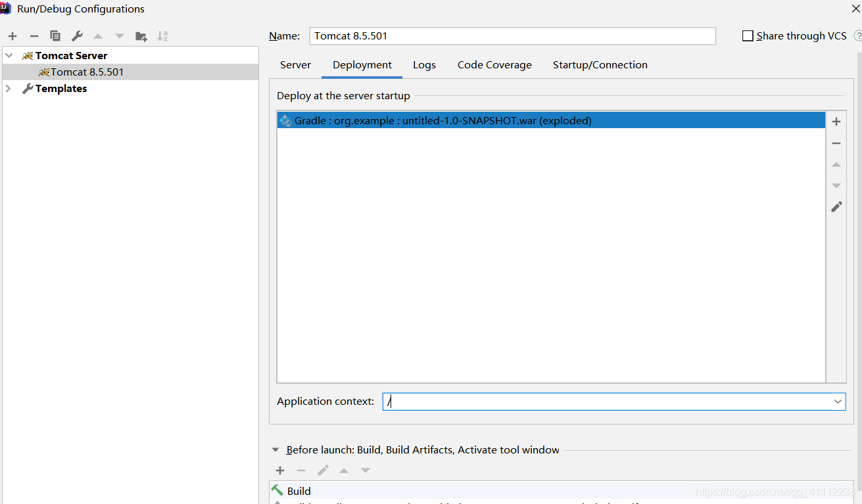Image resolution: width=862 pixels, height=504 pixels.
Task: Click green hammer Build icon
Action: [x=277, y=490]
